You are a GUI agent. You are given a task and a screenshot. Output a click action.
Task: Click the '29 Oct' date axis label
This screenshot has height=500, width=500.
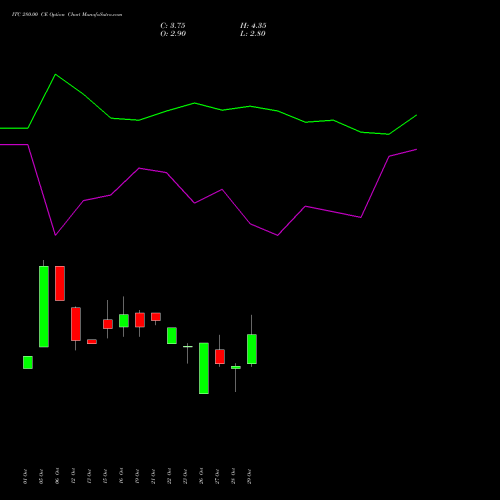click(249, 476)
